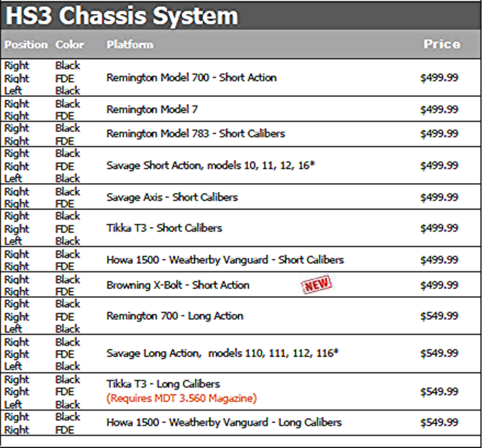This screenshot has width=482, height=448.
Task: Click Left position in Remington Model 700 Short Action row
Action: (13, 90)
